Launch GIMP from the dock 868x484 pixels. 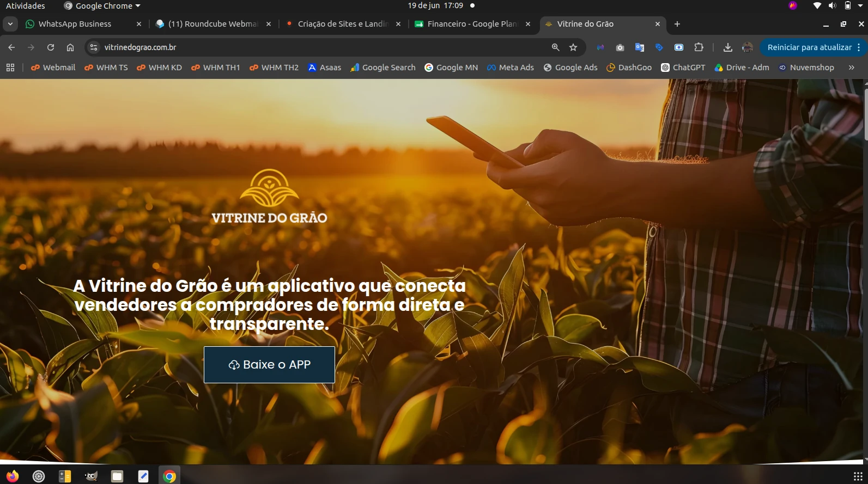[91, 476]
